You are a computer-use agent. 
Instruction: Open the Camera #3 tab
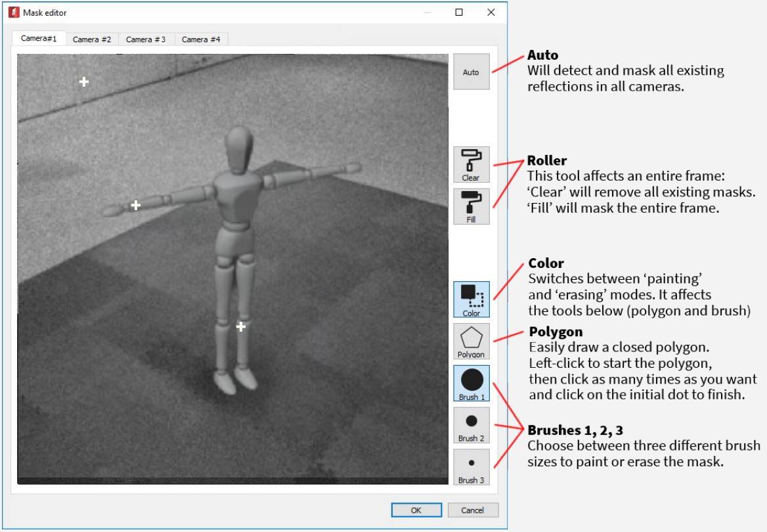click(x=146, y=39)
